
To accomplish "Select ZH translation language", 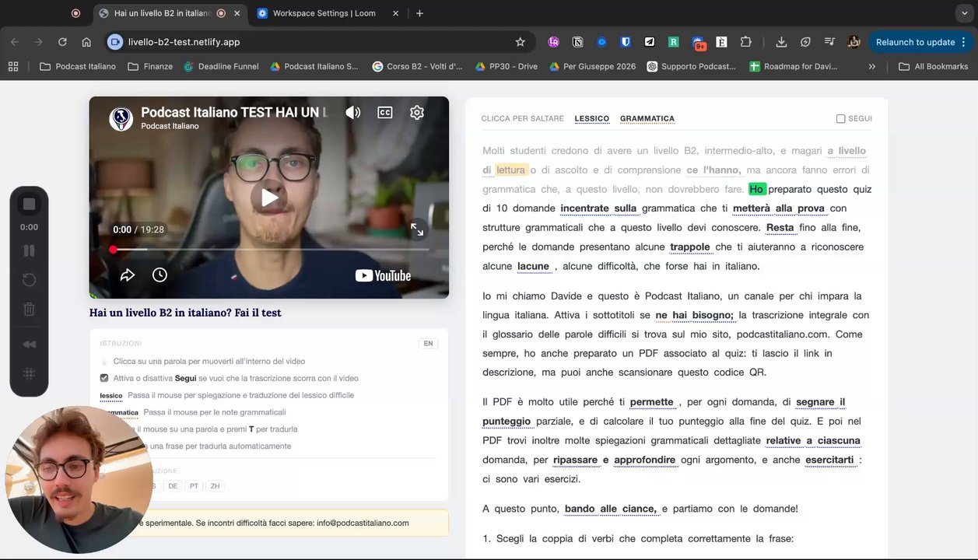I will [215, 486].
